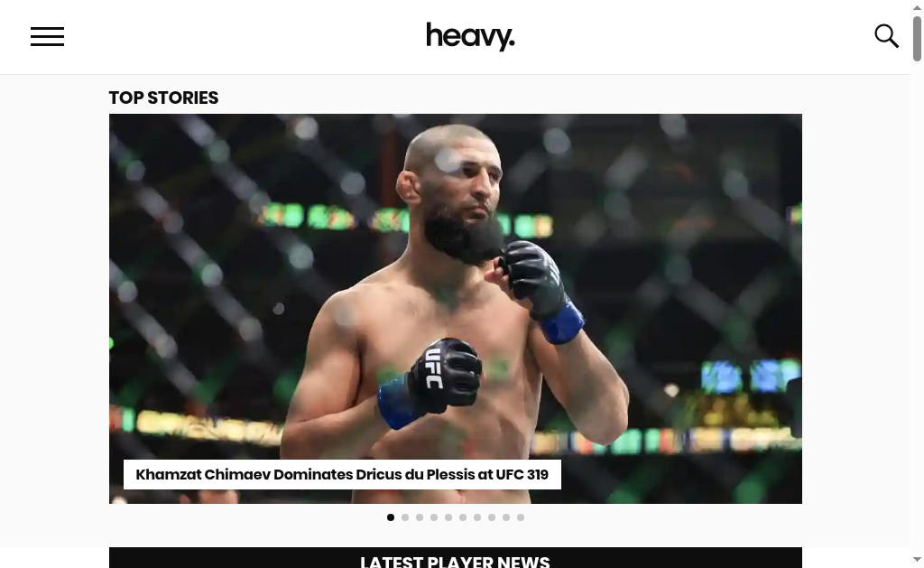Image resolution: width=924 pixels, height=568 pixels.
Task: Go to homepage via heavy. logo
Action: point(470,36)
